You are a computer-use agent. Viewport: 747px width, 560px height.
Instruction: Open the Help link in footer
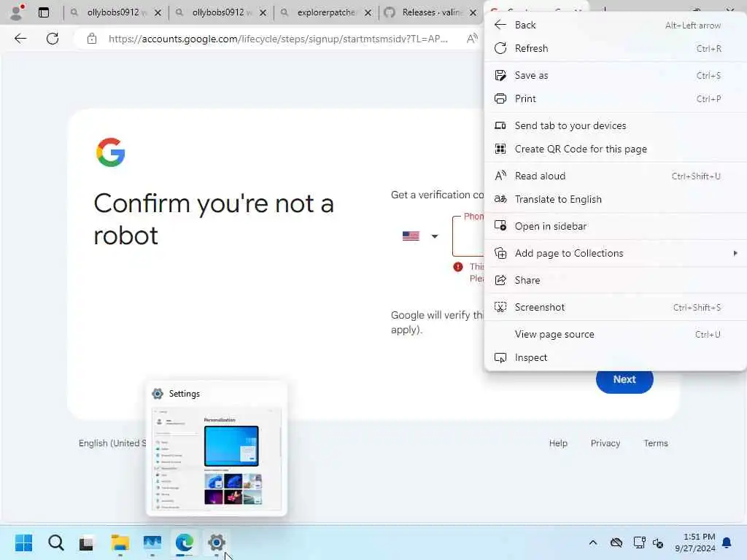[558, 443]
